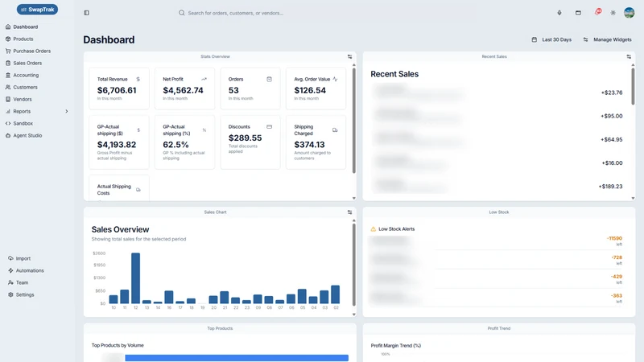Expand the Reports submenu chevron
This screenshot has width=644, height=362.
[67, 111]
